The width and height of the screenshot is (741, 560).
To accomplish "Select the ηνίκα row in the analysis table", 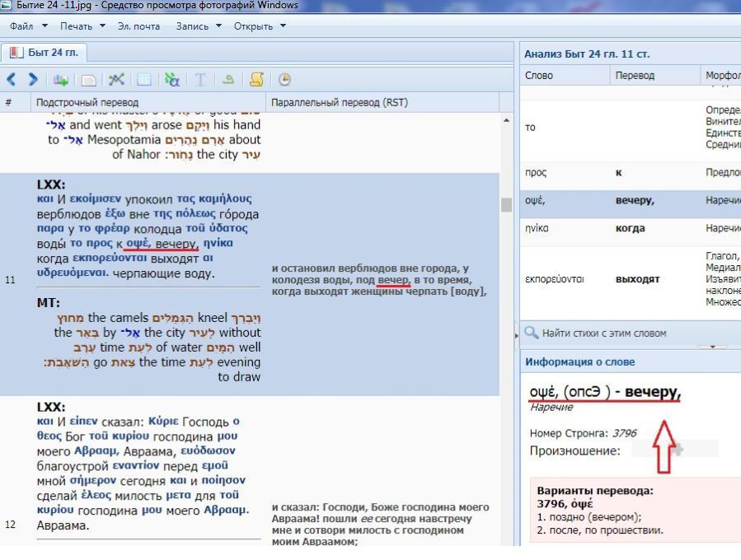I will [x=539, y=229].
